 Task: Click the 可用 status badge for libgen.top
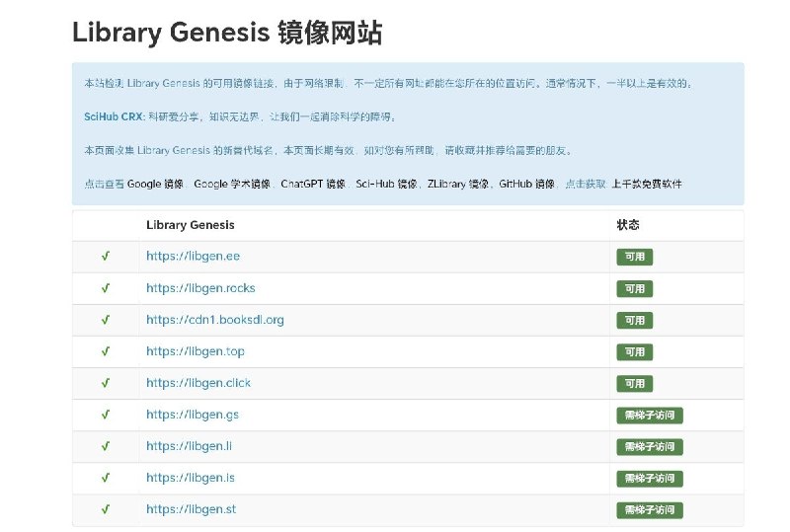pyautogui.click(x=635, y=352)
